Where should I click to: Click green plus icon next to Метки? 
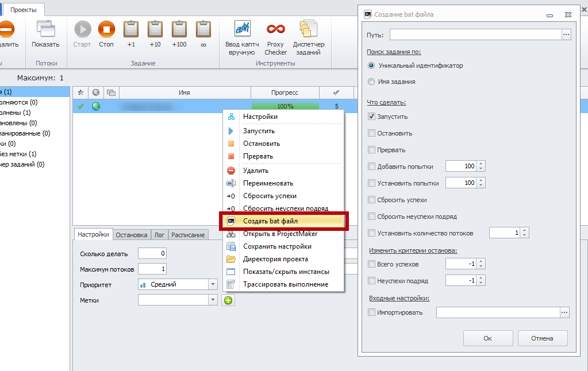228,300
